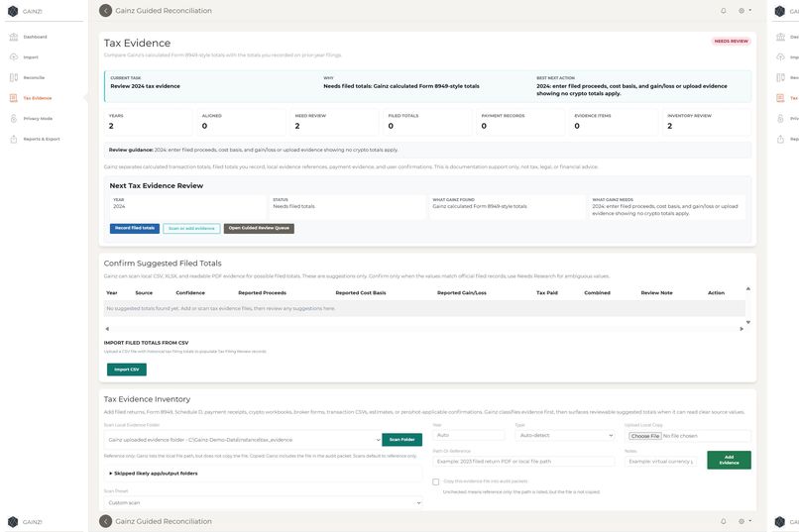Click the INVENTORY REVIEW stat card
This screenshot has width=799, height=532.
tap(706, 122)
